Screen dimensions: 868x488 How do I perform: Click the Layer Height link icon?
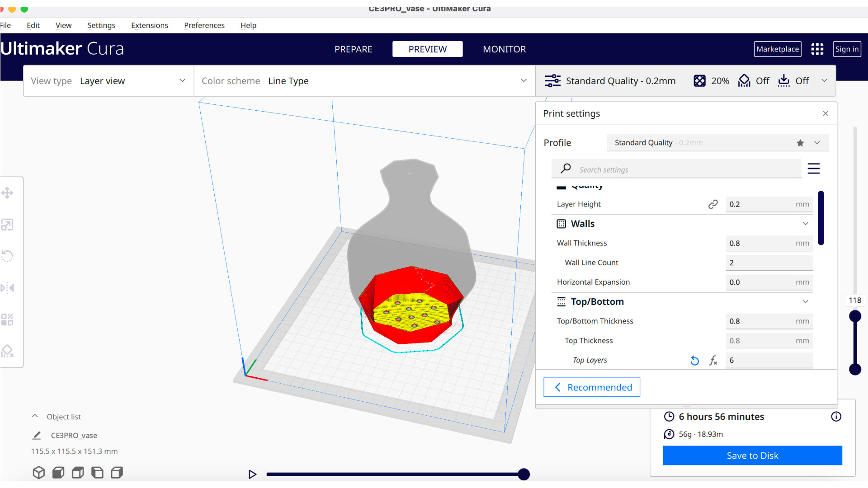[713, 204]
